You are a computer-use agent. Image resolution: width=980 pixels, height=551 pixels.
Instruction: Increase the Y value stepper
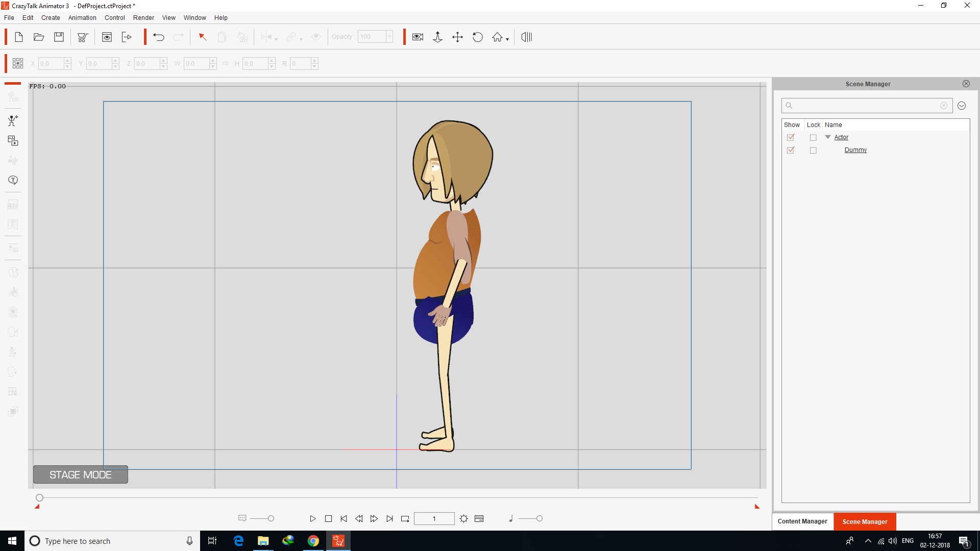tap(115, 60)
